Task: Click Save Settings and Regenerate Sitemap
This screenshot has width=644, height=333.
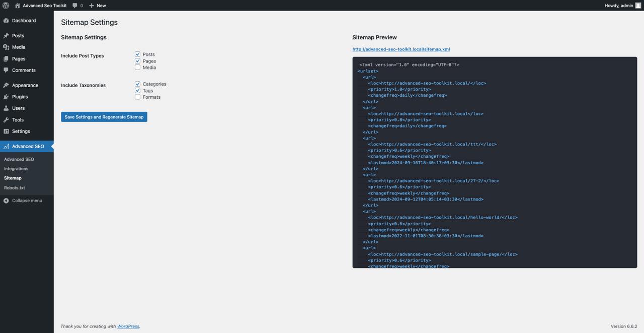Action: [104, 117]
